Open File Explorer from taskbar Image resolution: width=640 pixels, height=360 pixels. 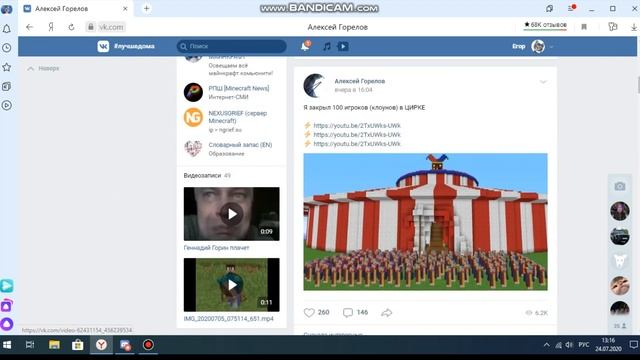click(54, 345)
